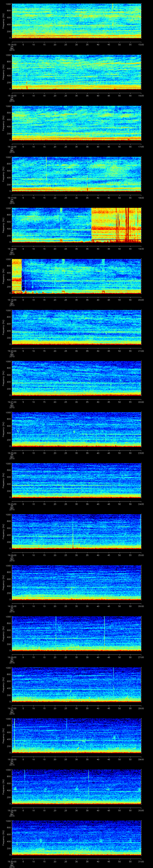Select the 45-second tick below the 19:20:00 spectrogram
This screenshot has height=868, width=153.
(109, 351)
